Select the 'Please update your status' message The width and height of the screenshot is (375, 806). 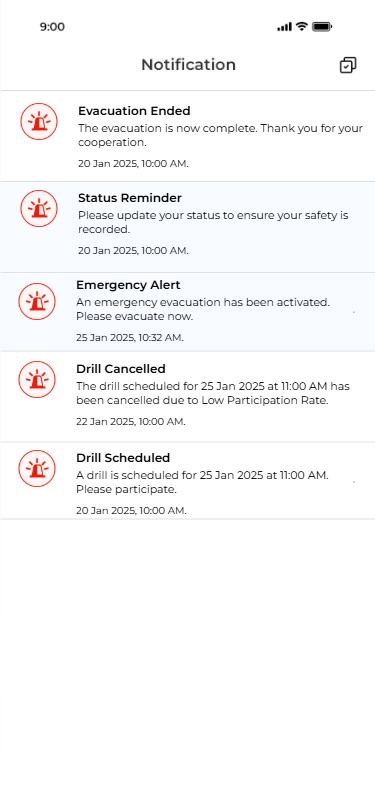tap(213, 222)
